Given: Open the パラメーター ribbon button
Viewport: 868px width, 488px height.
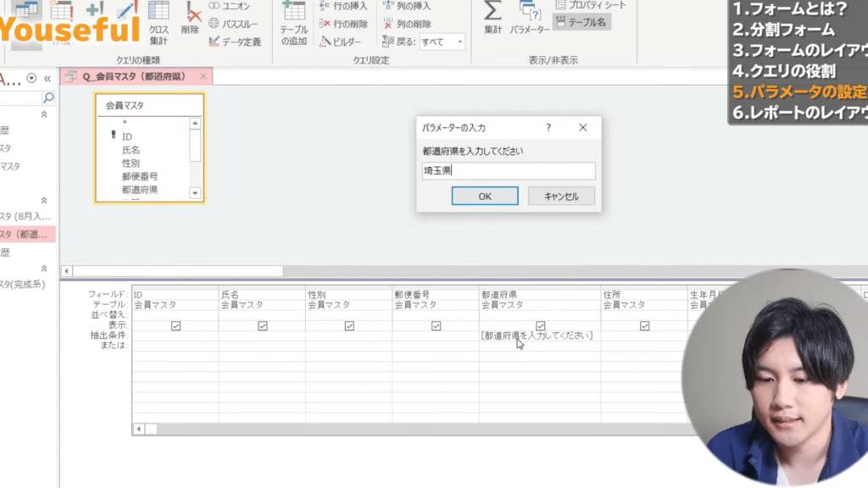Looking at the screenshot, I should pos(531,17).
